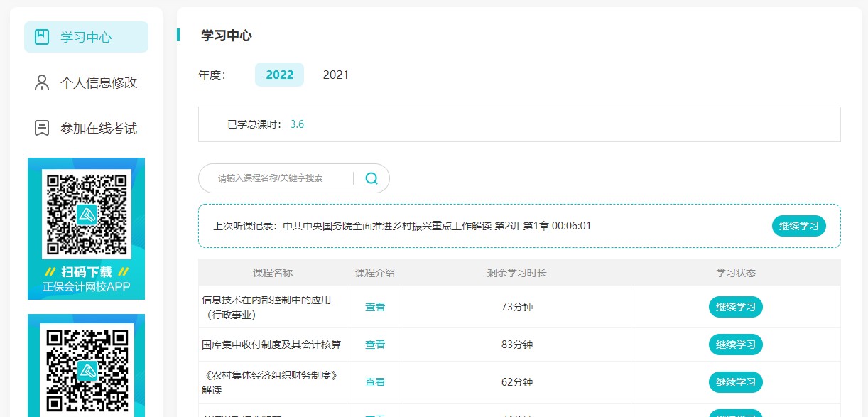868x417 pixels.
Task: Select the 2022 year tab
Action: pyautogui.click(x=279, y=74)
